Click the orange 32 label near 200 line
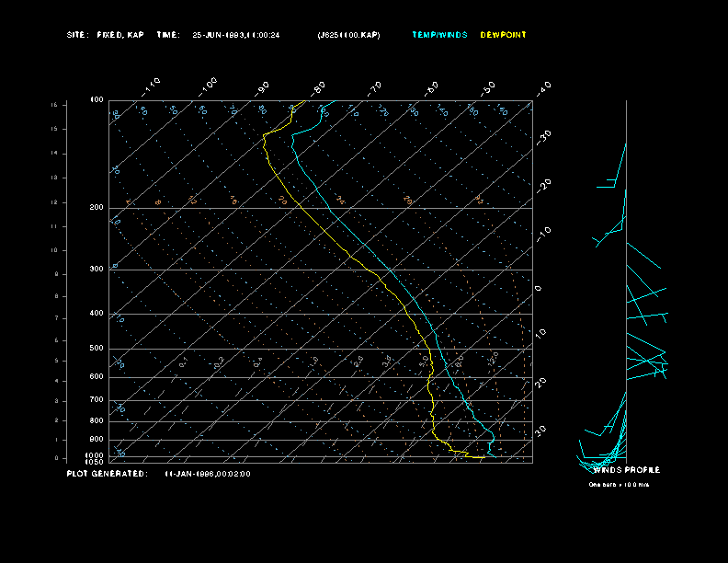The width and height of the screenshot is (728, 563). tap(479, 200)
